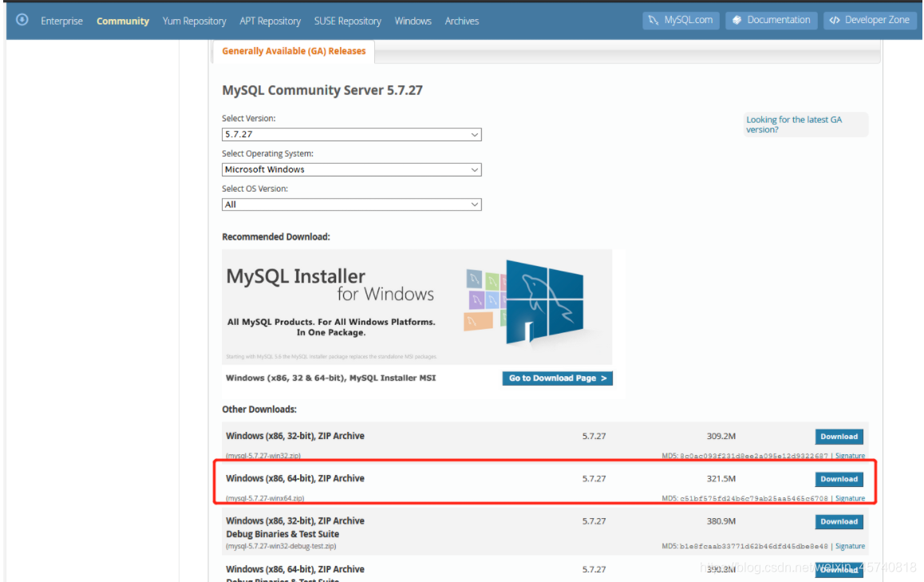Click the Developer Zone code icon
This screenshot has width=924, height=582.
click(835, 20)
